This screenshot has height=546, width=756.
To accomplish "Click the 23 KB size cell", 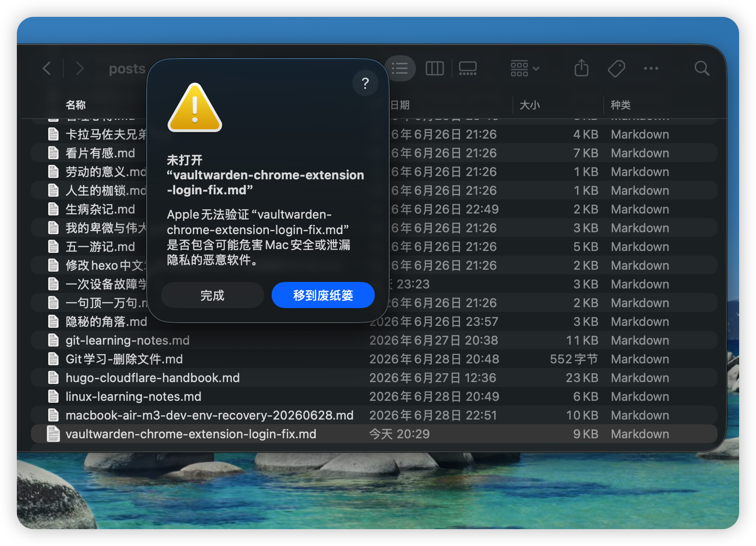I will coord(582,378).
